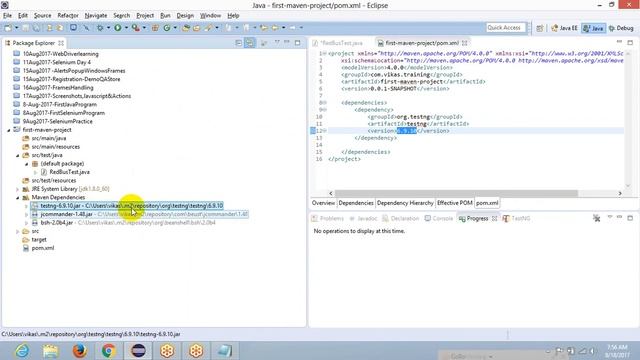Expand the bsh-2.0b4.jar node

click(x=27, y=223)
